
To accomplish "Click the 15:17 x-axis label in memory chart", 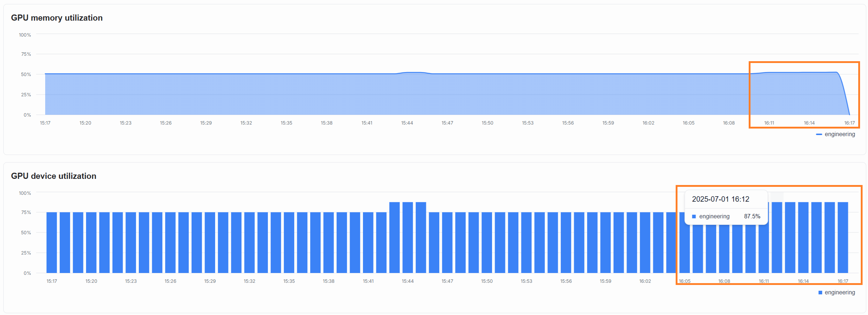I will (45, 123).
